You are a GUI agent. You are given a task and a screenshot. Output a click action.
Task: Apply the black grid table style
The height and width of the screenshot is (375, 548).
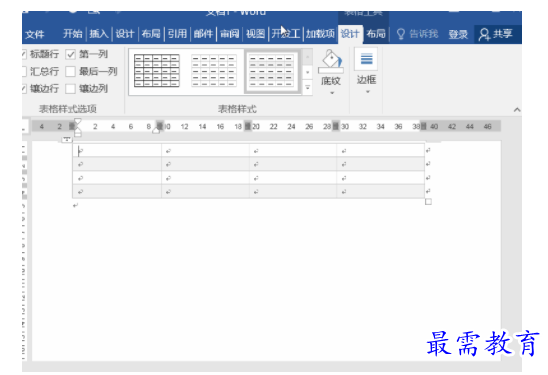pyautogui.click(x=157, y=71)
